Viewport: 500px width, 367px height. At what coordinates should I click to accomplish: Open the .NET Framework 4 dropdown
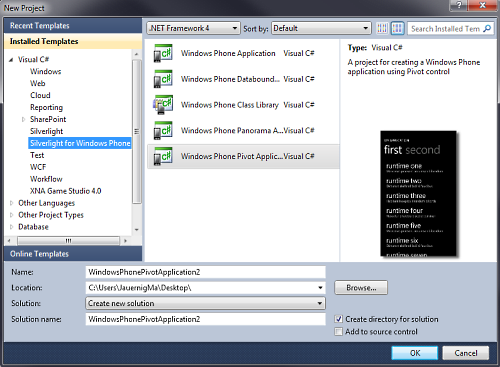(x=193, y=28)
